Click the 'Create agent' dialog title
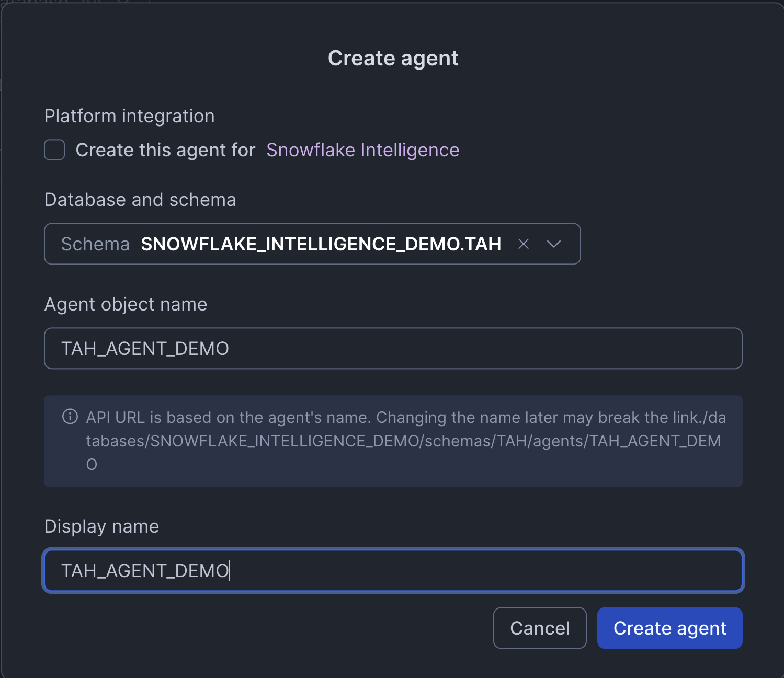 click(393, 58)
